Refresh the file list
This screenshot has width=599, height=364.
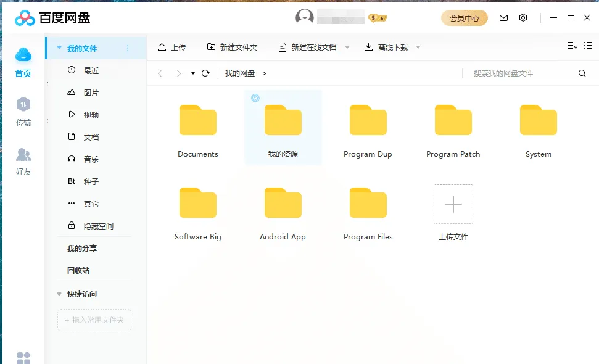click(205, 73)
